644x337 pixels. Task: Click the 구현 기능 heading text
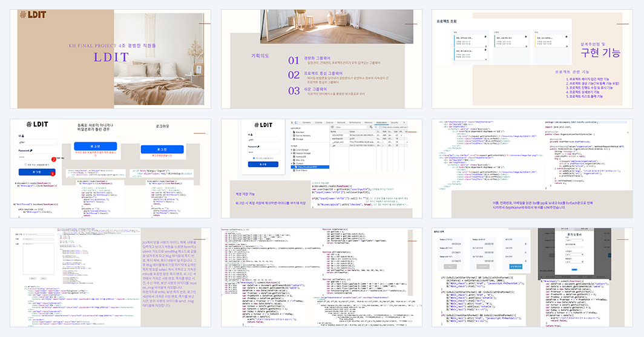pyautogui.click(x=600, y=53)
